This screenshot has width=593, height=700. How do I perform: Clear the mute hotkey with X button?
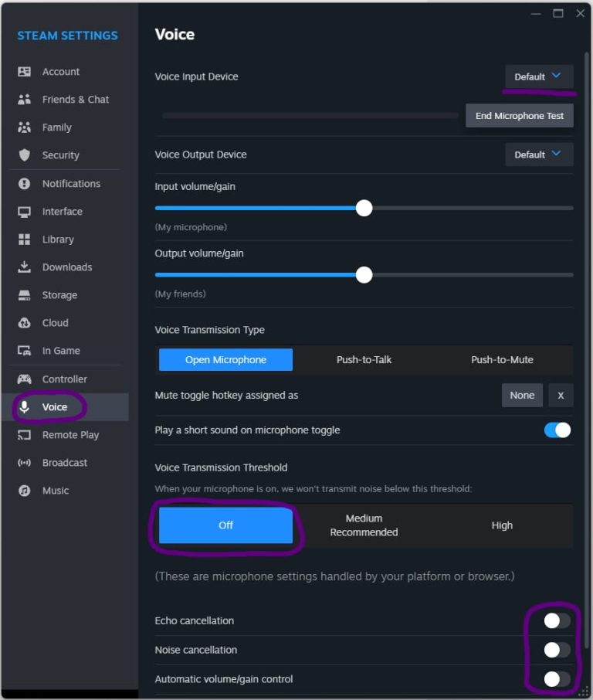561,395
